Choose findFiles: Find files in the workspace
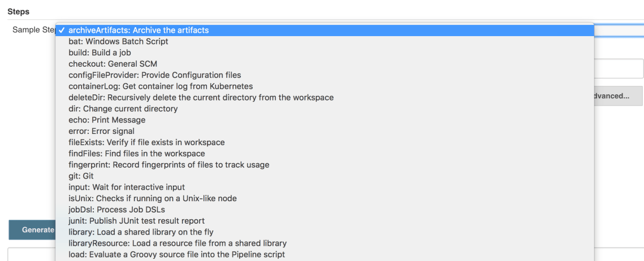The image size is (644, 261). click(x=136, y=154)
